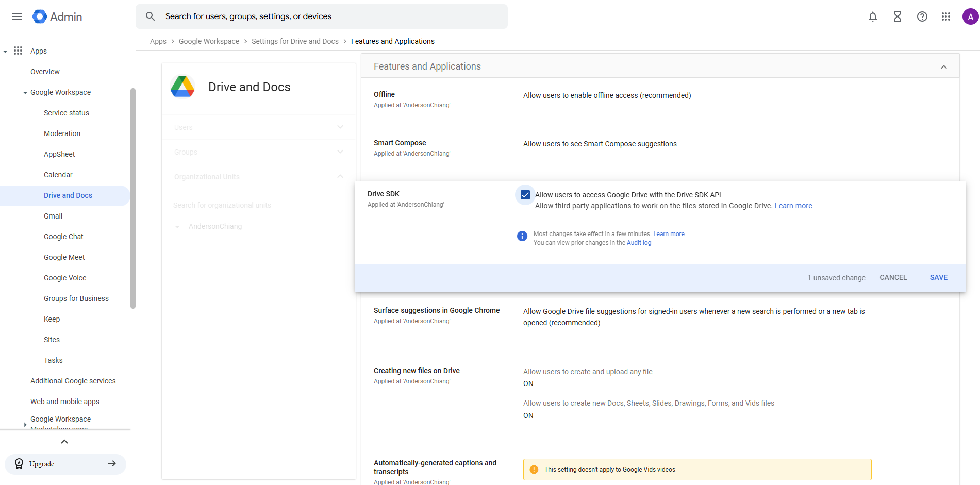Click the Apps grid icon in sidebar

point(18,51)
